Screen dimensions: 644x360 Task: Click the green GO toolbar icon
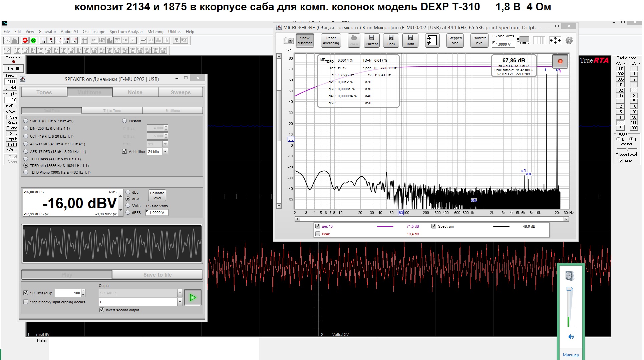[33, 40]
